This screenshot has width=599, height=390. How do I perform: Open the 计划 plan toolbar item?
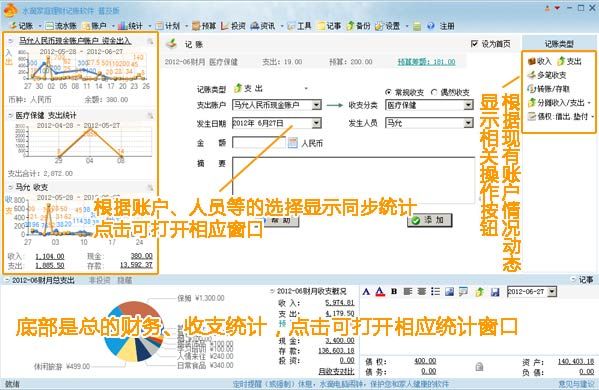point(168,26)
